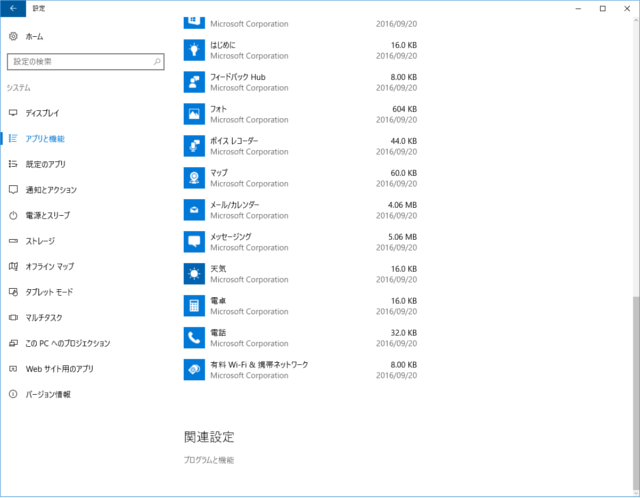Click the 通知とアクション message icon
This screenshot has width=640, height=498.
(13, 190)
